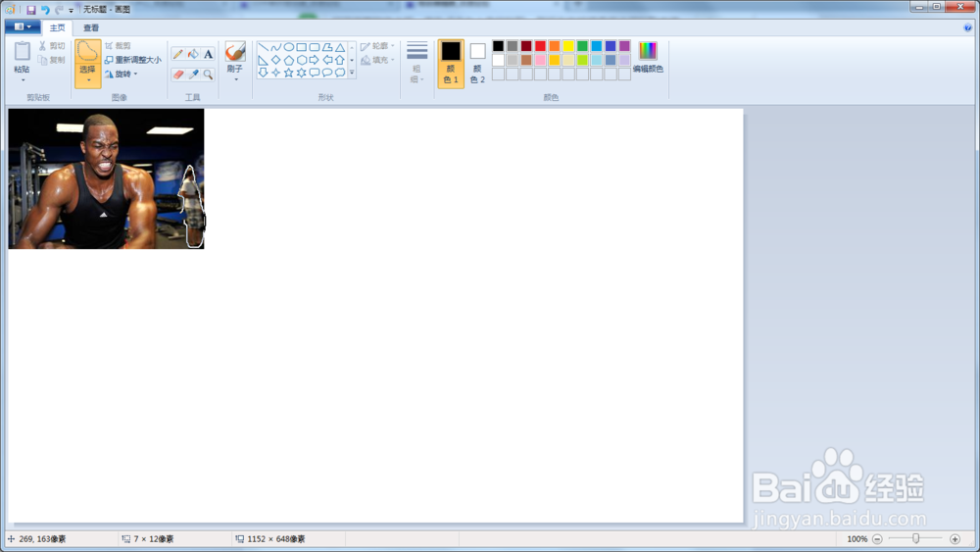Pick the purple color swatch
This screenshot has width=980, height=552.
[x=624, y=46]
